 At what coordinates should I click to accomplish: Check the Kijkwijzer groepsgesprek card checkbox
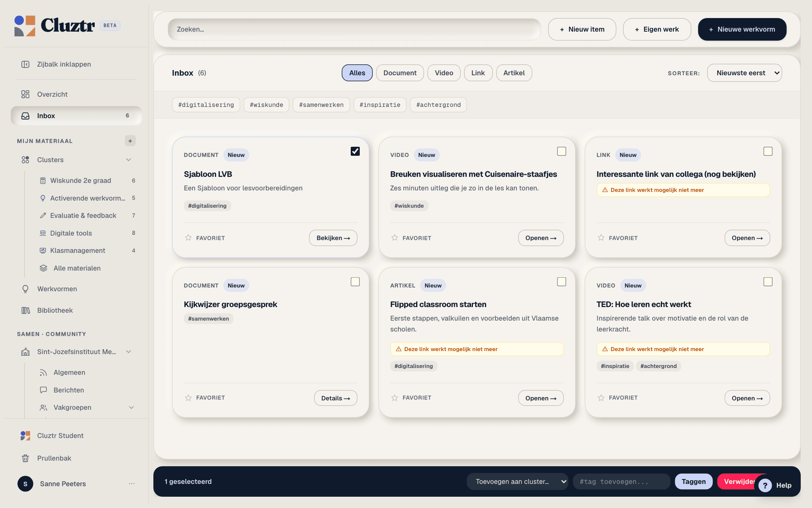(355, 282)
